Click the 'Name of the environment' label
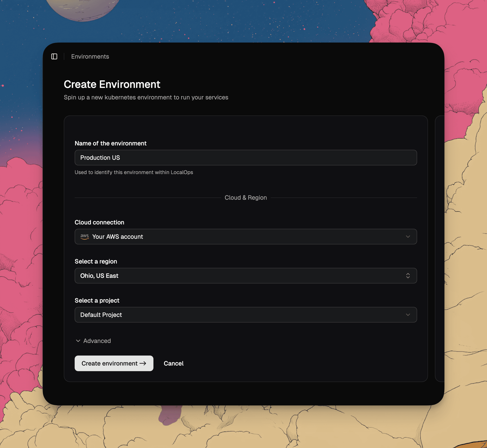Image resolution: width=487 pixels, height=448 pixels. (110, 143)
